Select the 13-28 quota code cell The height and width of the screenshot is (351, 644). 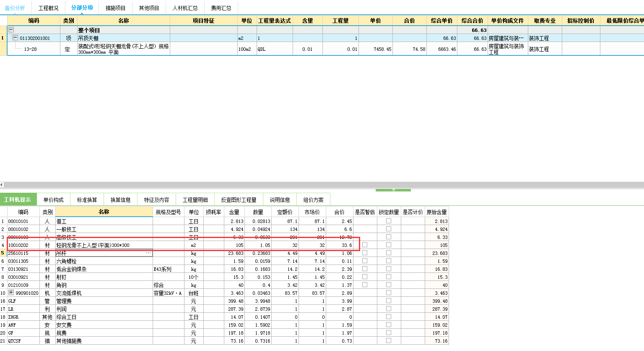click(34, 49)
